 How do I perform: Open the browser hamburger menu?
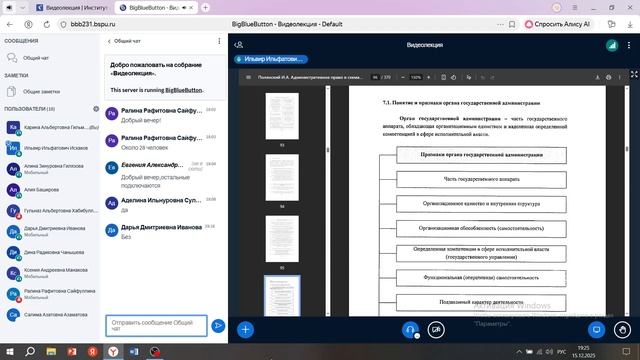click(575, 8)
